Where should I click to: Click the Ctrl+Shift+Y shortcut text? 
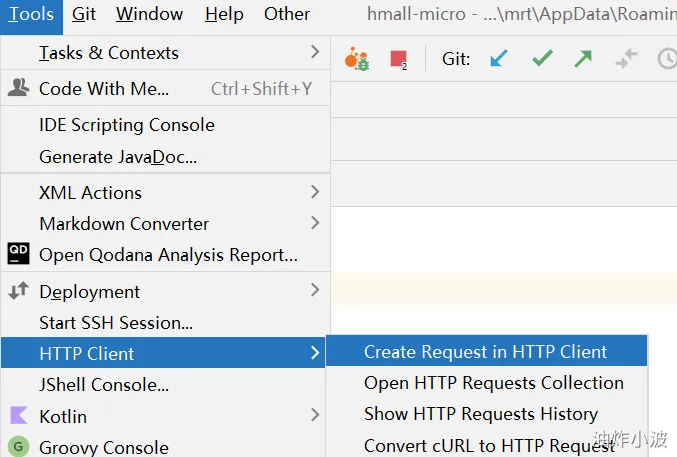coord(261,89)
